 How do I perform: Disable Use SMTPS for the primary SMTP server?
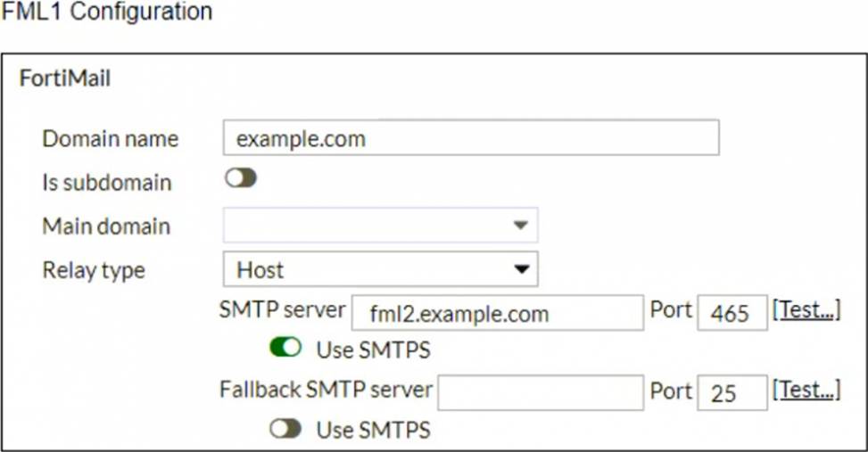pyautogui.click(x=285, y=348)
